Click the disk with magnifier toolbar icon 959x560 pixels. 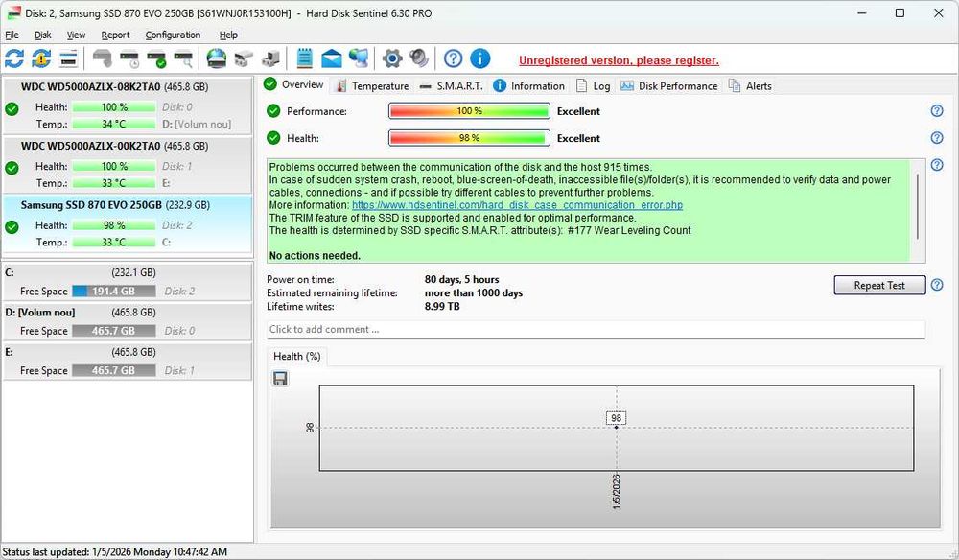183,58
